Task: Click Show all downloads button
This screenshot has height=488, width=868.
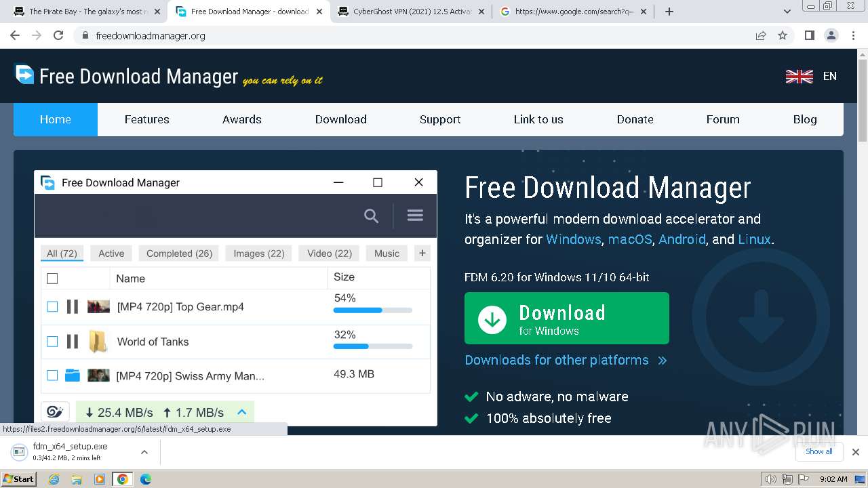Action: pyautogui.click(x=818, y=451)
